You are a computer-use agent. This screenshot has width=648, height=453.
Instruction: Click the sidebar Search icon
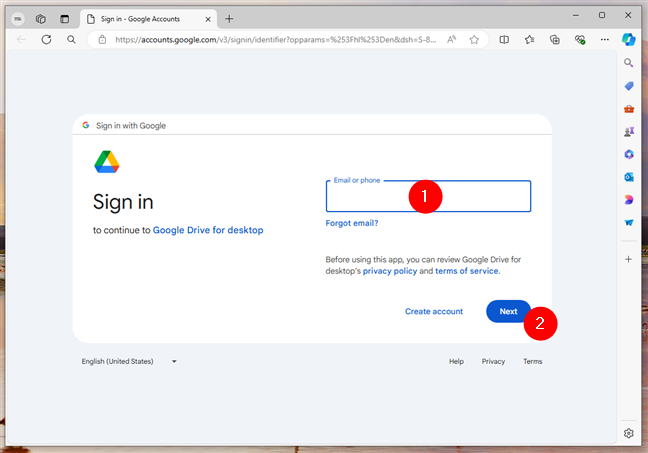629,63
